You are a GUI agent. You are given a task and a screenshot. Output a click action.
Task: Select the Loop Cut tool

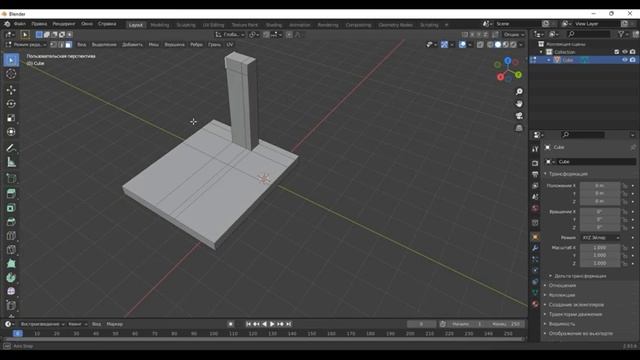11,236
